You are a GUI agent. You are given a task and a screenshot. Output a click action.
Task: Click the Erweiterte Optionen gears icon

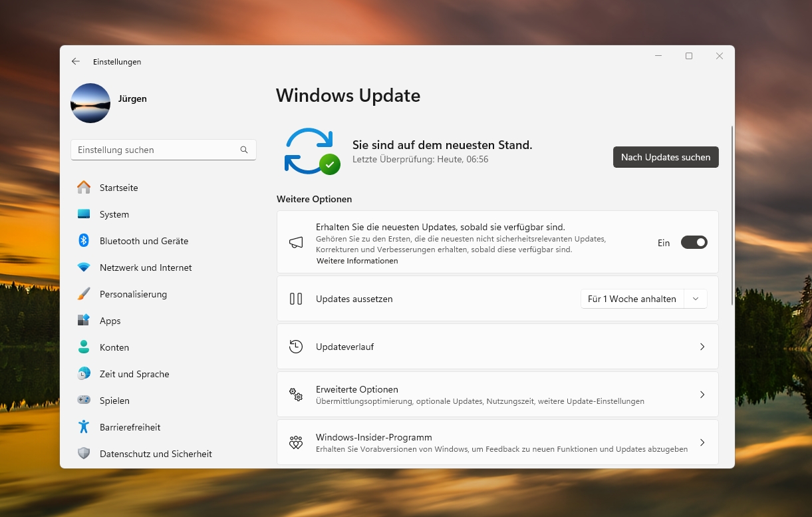296,395
